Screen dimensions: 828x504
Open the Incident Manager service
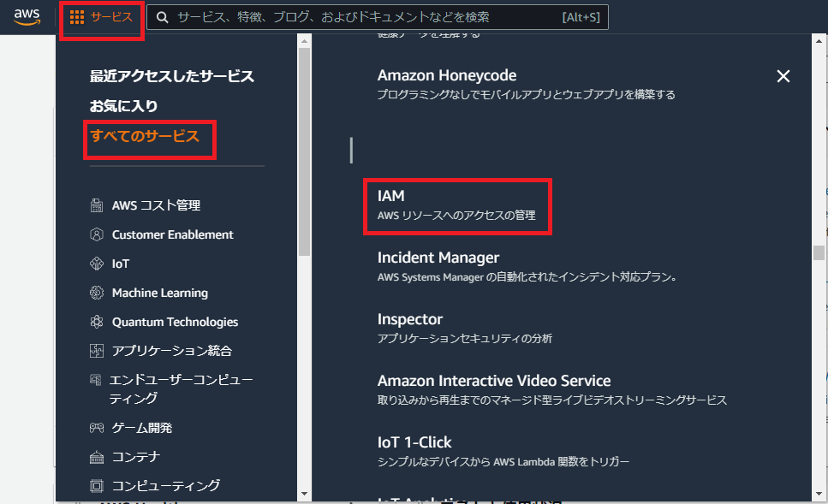click(438, 258)
